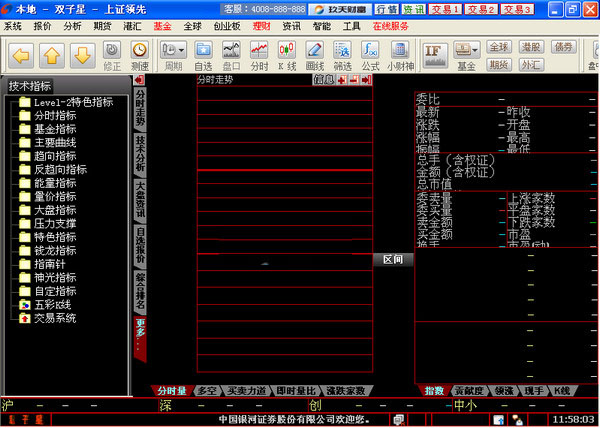Click the 交易1 trading button

[444, 9]
